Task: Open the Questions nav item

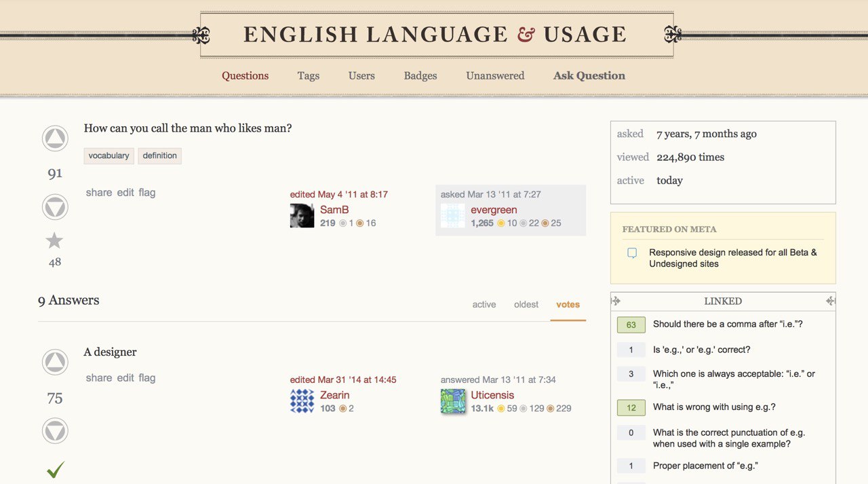Action: (245, 75)
